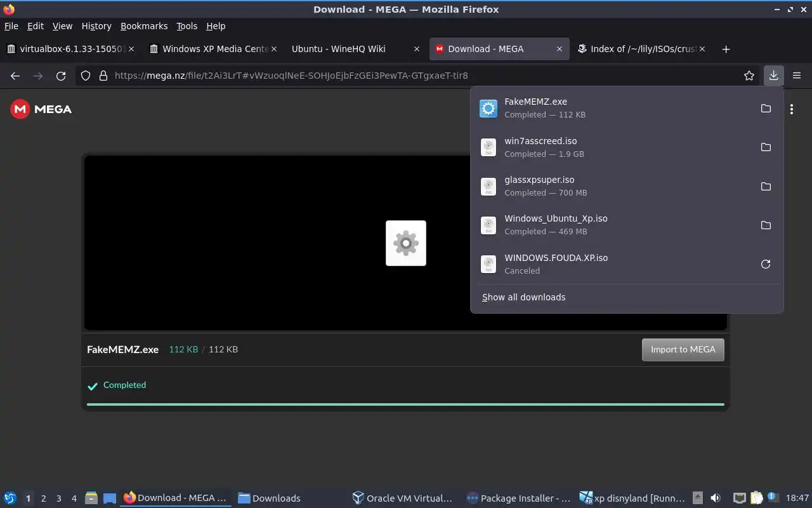Image resolution: width=812 pixels, height=508 pixels.
Task: Close the Windows XP Media Center tab
Action: pos(273,49)
